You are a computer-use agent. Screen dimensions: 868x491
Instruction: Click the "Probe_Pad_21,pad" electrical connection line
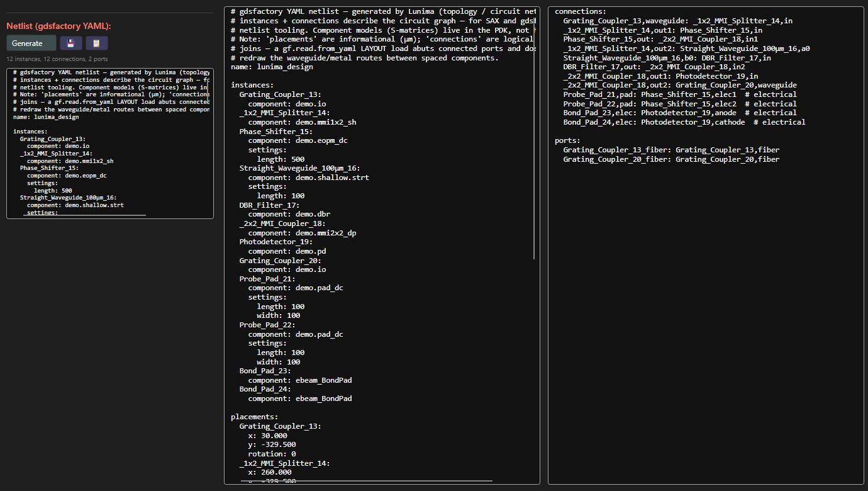680,94
